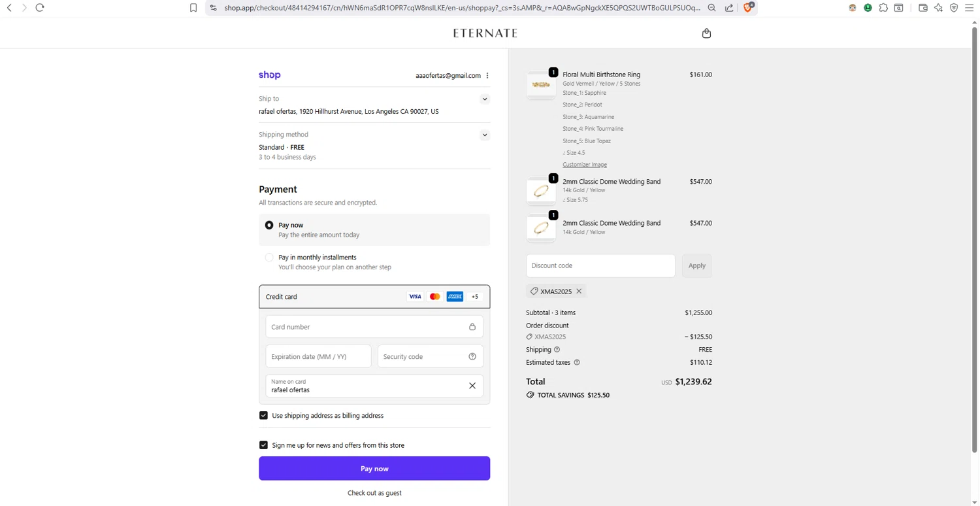The image size is (980, 506).
Task: Click the Size 5.75 wedding band thumbnail
Action: click(x=541, y=192)
